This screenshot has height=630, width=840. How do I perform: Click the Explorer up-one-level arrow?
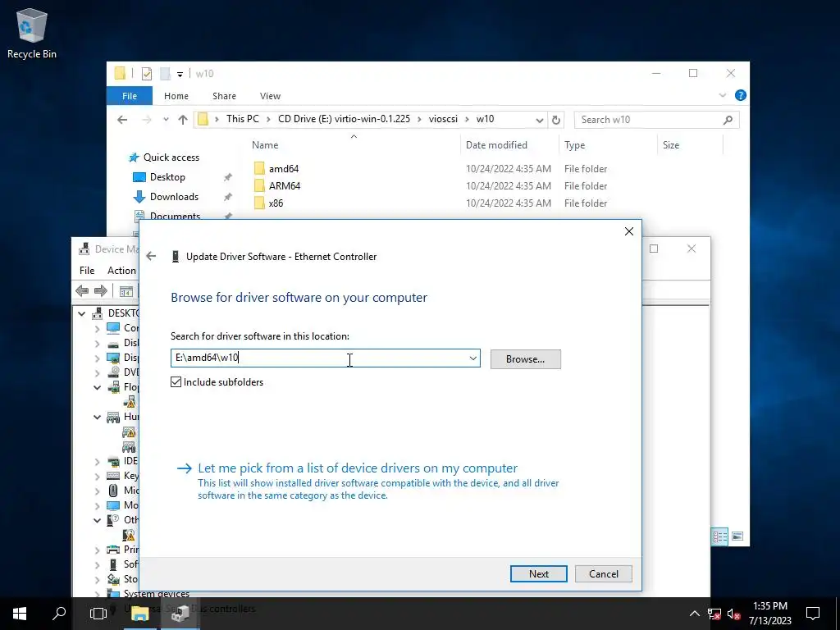point(183,120)
